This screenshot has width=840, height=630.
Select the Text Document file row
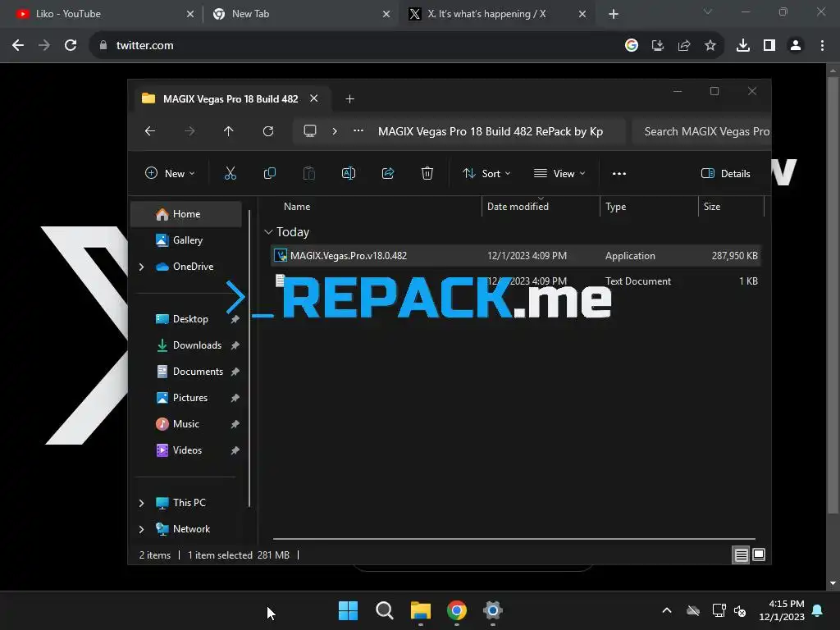[515, 281]
